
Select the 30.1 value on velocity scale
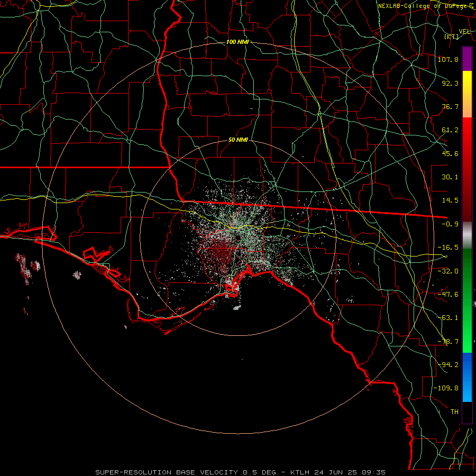coord(450,177)
